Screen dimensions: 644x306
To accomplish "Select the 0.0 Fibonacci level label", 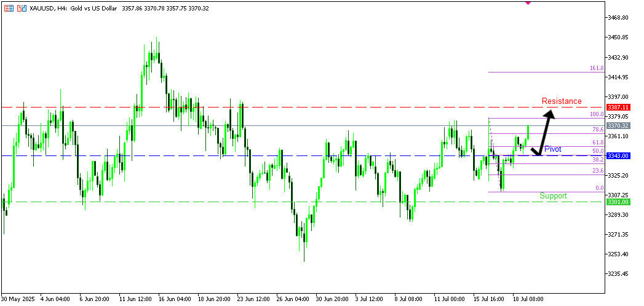I will (599, 188).
